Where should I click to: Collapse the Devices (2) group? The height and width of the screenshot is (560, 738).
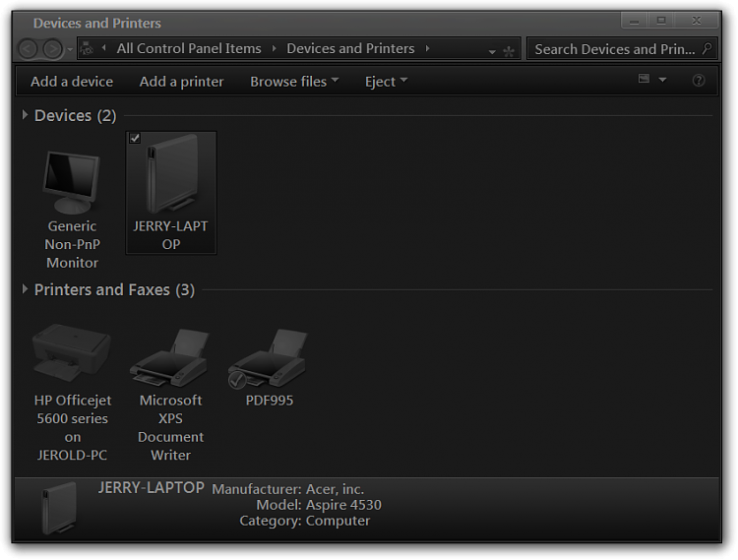pyautogui.click(x=25, y=115)
